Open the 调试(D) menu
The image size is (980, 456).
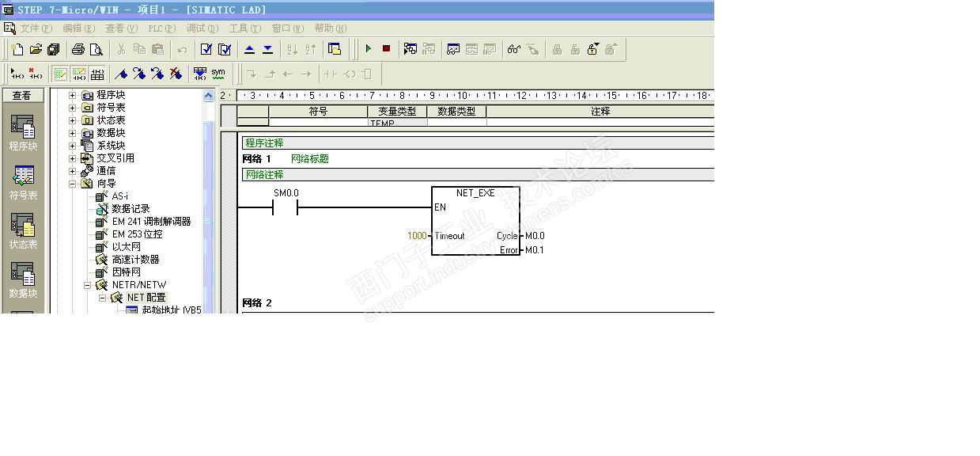pyautogui.click(x=202, y=28)
